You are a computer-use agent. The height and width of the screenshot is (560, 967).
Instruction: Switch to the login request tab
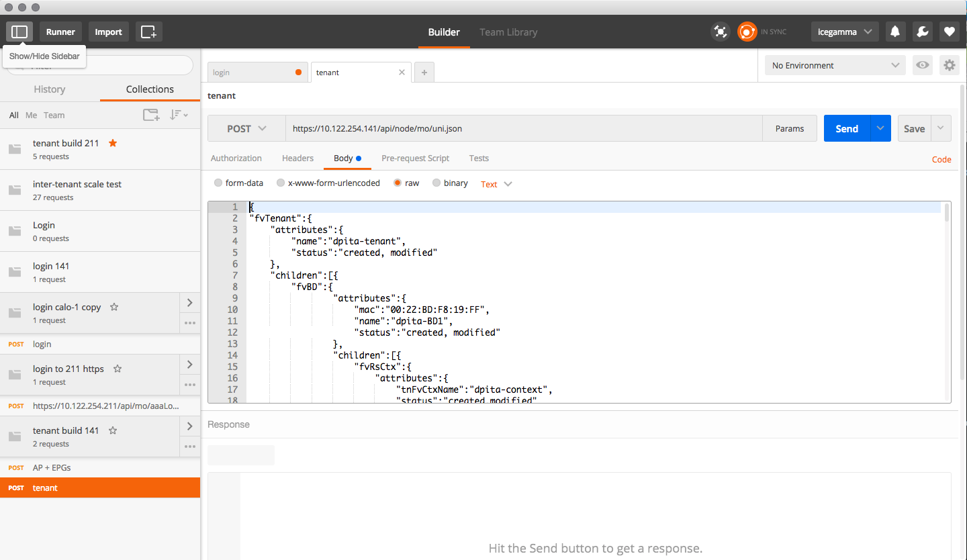(258, 73)
